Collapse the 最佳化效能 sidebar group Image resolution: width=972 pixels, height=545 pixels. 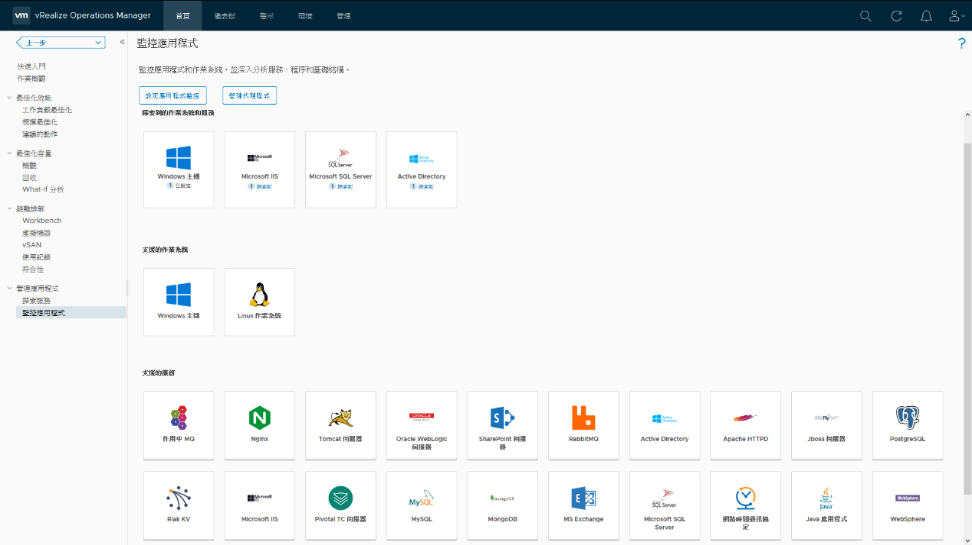(x=9, y=97)
